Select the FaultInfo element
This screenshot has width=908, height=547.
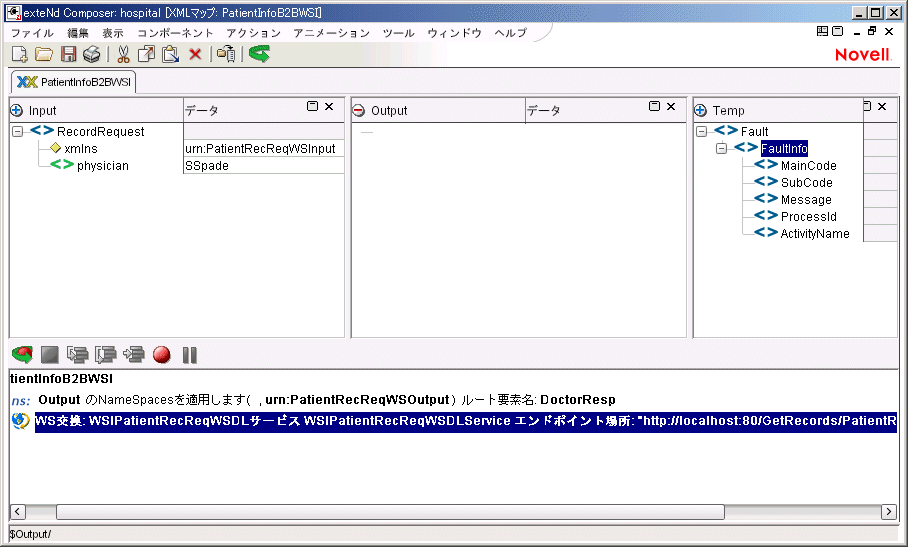click(x=784, y=149)
